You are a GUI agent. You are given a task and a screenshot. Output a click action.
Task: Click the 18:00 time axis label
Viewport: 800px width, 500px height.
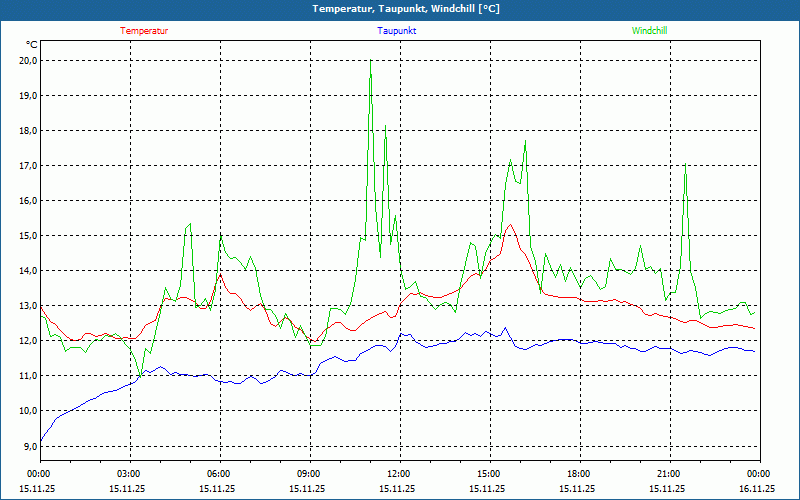point(579,474)
